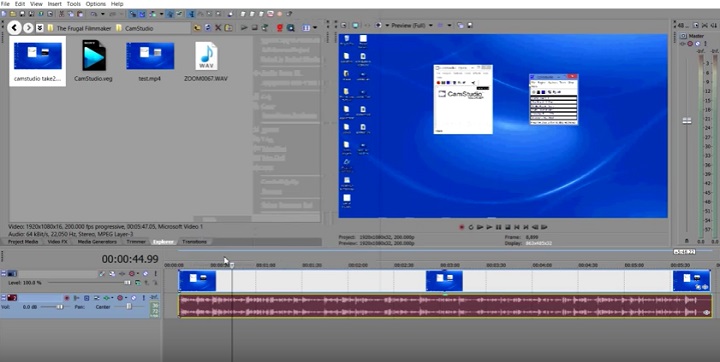Go forward in Explorer navigation
Screen dimensions: 720x362
(x=28, y=28)
